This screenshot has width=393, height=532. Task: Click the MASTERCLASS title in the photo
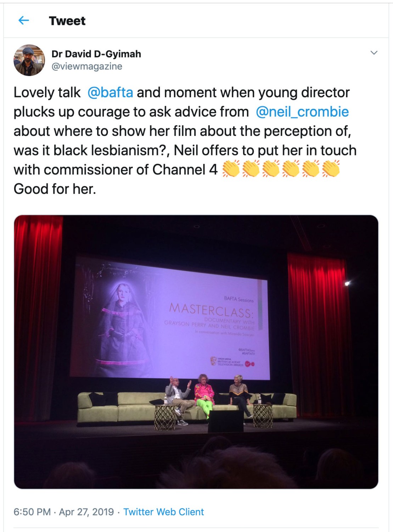pyautogui.click(x=212, y=310)
